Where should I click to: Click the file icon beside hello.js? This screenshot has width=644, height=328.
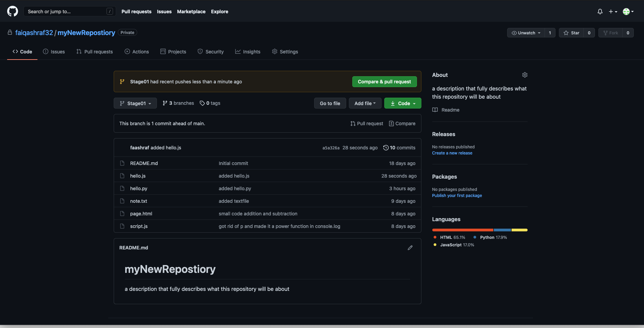[122, 176]
